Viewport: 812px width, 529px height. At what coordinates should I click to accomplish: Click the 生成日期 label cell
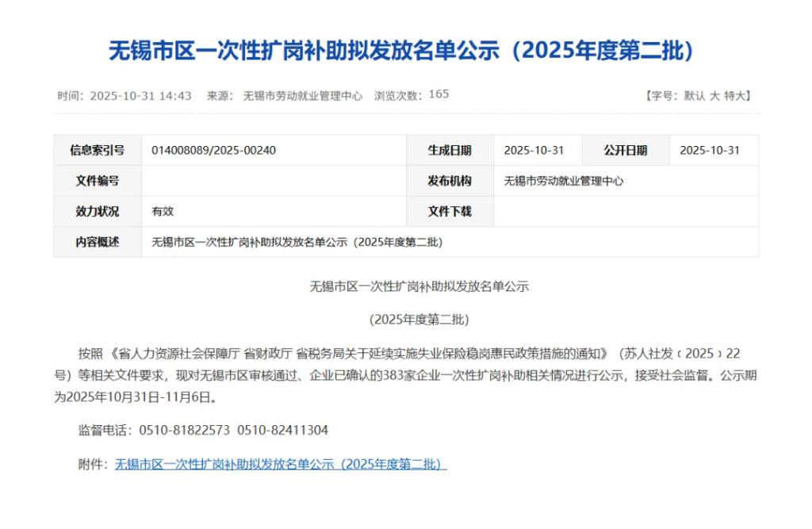click(450, 151)
